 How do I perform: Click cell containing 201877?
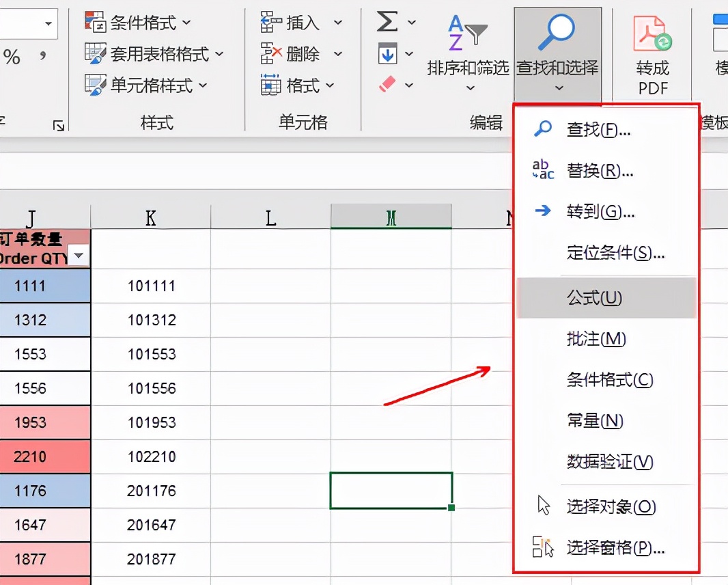tap(151, 559)
